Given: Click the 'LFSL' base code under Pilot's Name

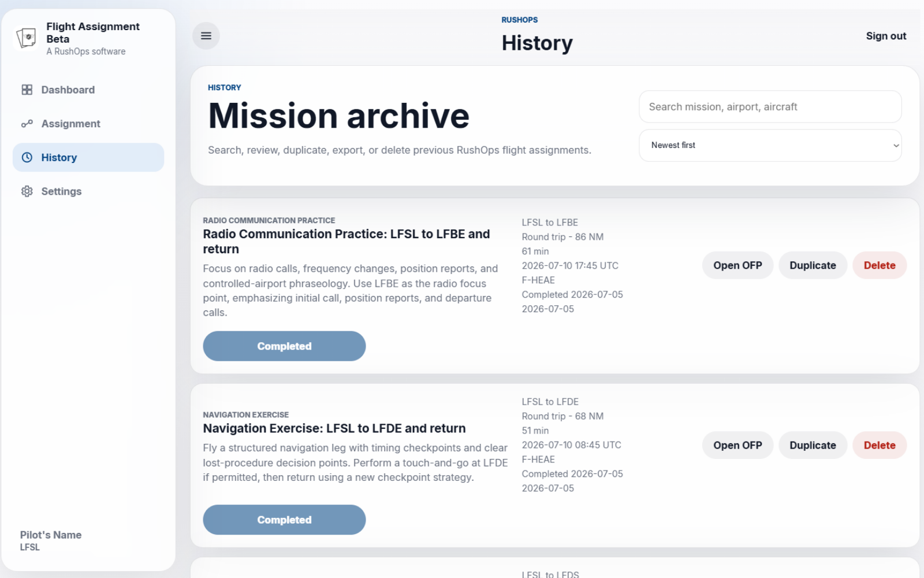Looking at the screenshot, I should point(30,547).
